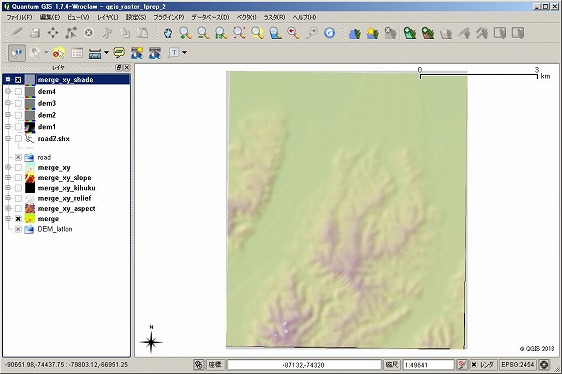Screen dimensions: 562x374
Task: Click the Show Bookmarks icon
Action: tap(155, 53)
